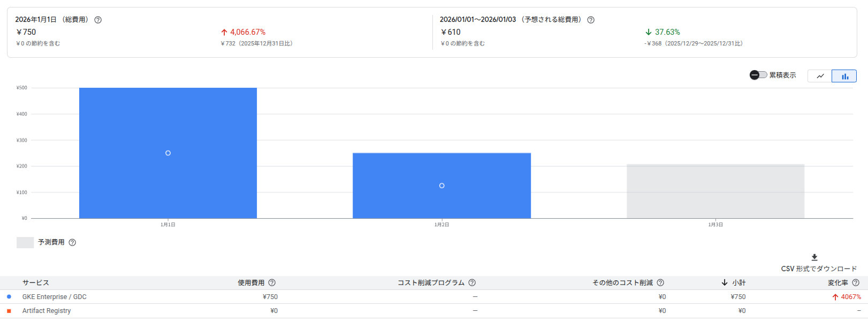Toggle the 累積表示 switch
The width and height of the screenshot is (868, 321).
pyautogui.click(x=758, y=75)
